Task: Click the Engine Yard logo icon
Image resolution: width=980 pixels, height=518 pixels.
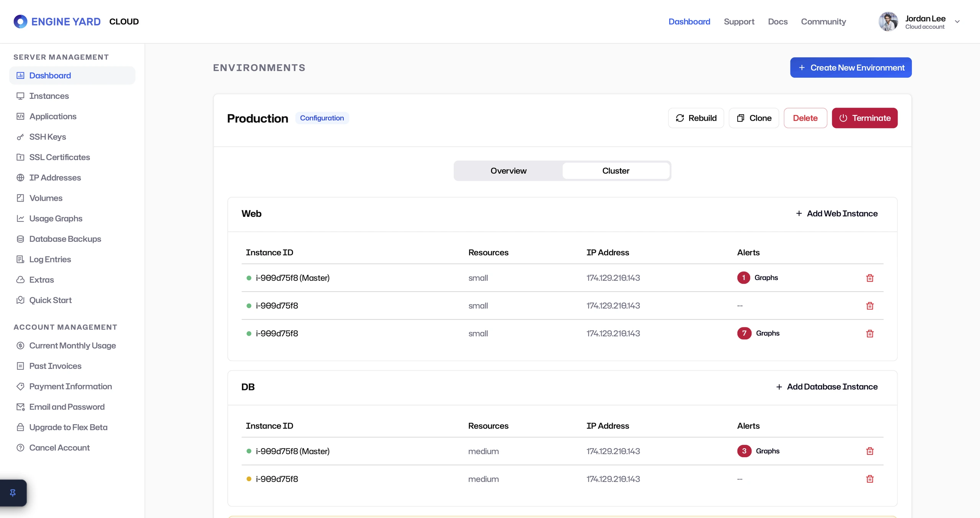Action: coord(20,21)
